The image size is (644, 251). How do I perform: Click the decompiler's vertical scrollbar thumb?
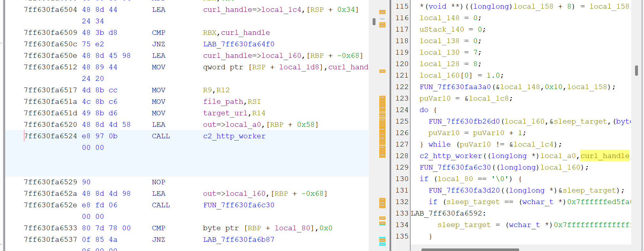coord(636,71)
